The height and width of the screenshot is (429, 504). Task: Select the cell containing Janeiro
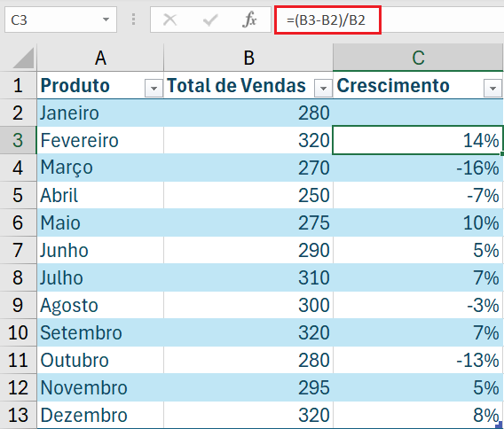point(100,113)
